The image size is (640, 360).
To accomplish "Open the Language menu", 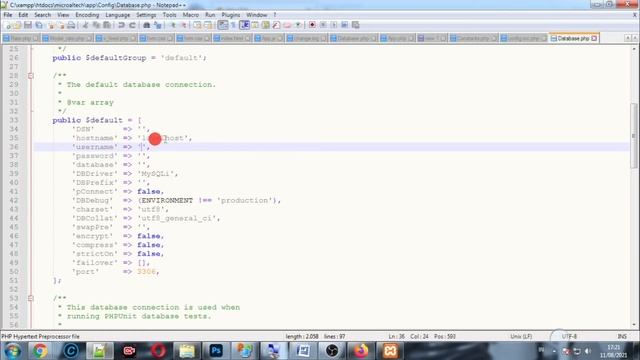I will [x=118, y=15].
